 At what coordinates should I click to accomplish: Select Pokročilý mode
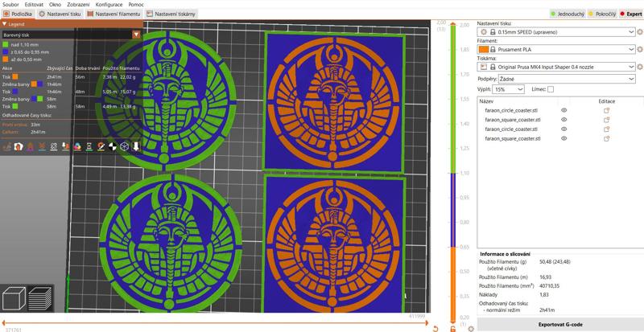coord(602,14)
